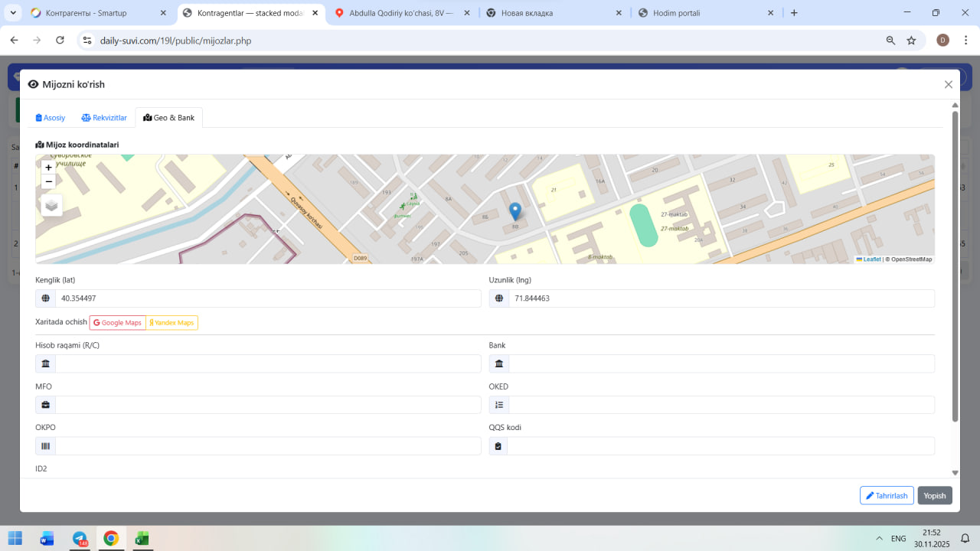
Task: Bookmark this page with star icon
Action: pos(911,41)
